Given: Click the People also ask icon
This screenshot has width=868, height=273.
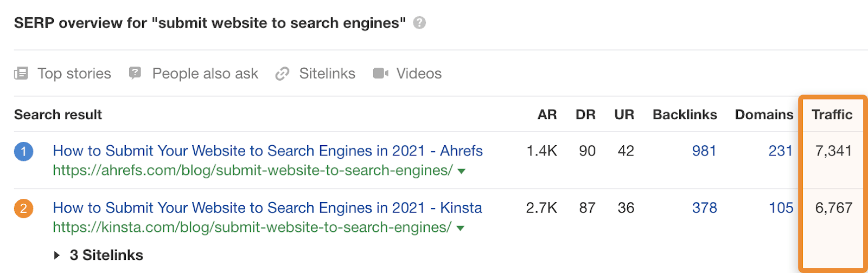Looking at the screenshot, I should coord(135,73).
